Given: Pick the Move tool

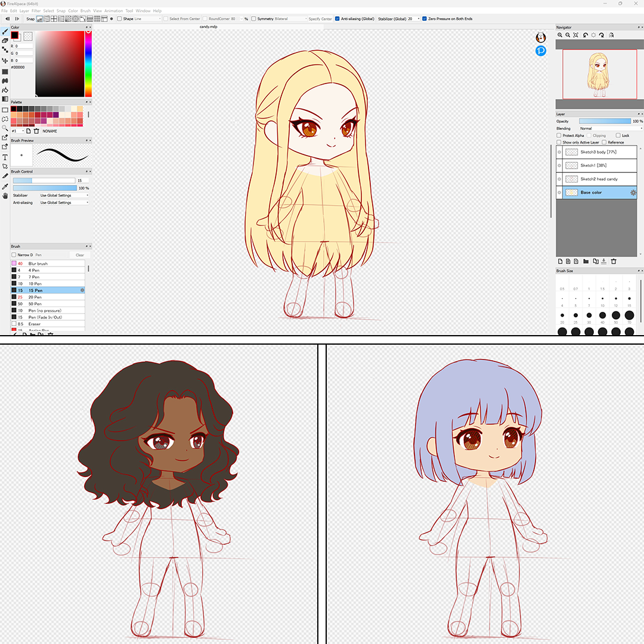Looking at the screenshot, I should tap(5, 60).
